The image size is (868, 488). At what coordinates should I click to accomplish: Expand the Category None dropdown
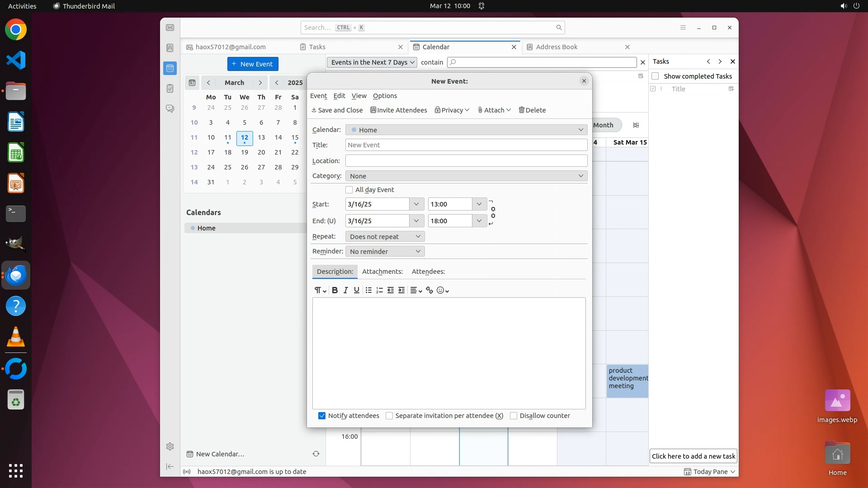(466, 176)
